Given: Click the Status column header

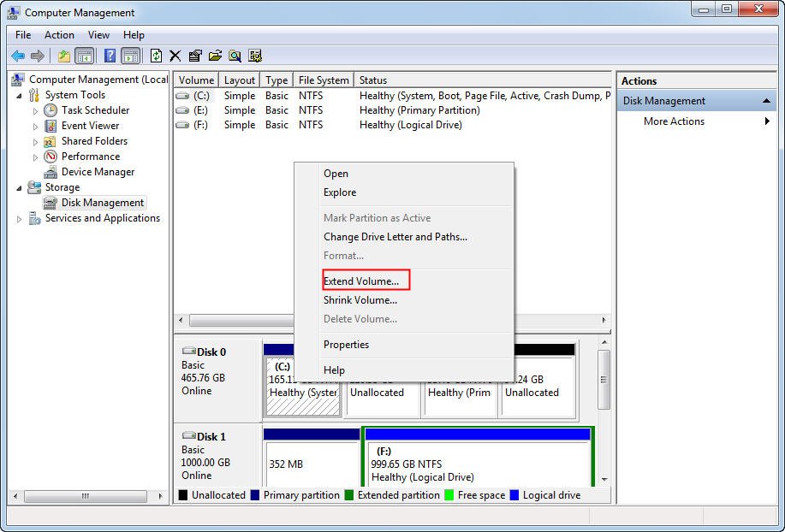Looking at the screenshot, I should [373, 80].
